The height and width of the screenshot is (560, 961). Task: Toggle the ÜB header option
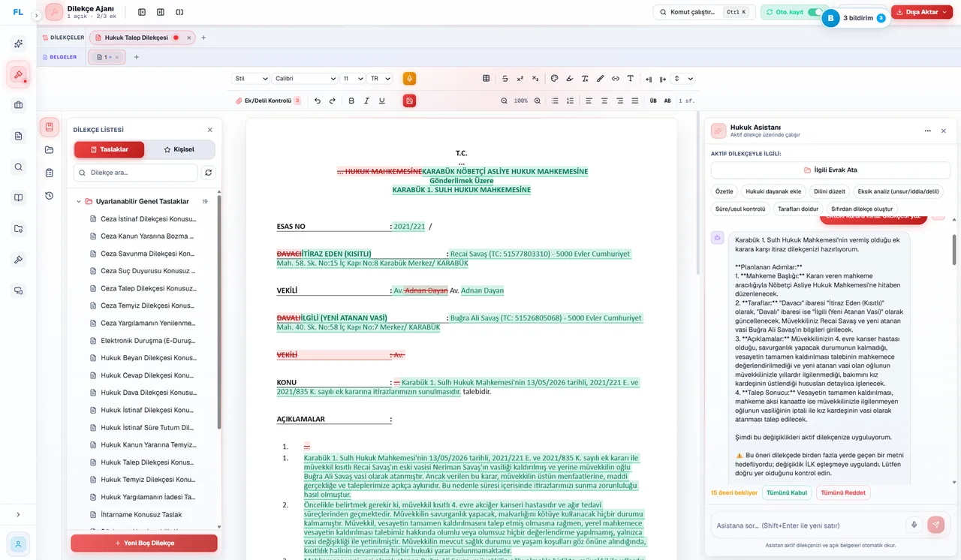click(x=653, y=101)
